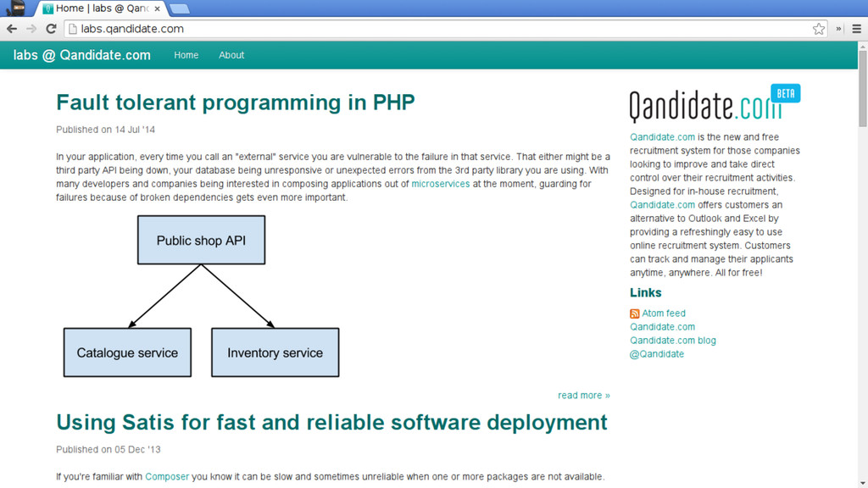Image resolution: width=868 pixels, height=488 pixels.
Task: Click Qandidate.com link before 'offers customers'
Action: tap(662, 205)
